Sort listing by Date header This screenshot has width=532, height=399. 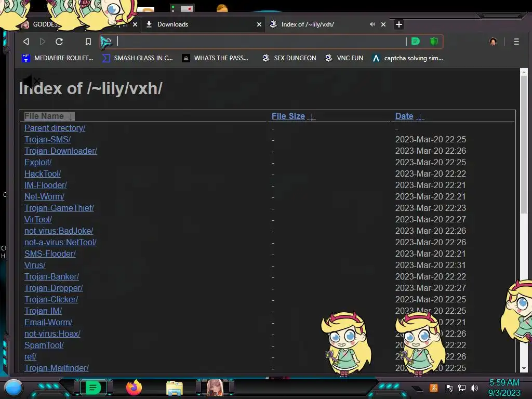tap(409, 116)
